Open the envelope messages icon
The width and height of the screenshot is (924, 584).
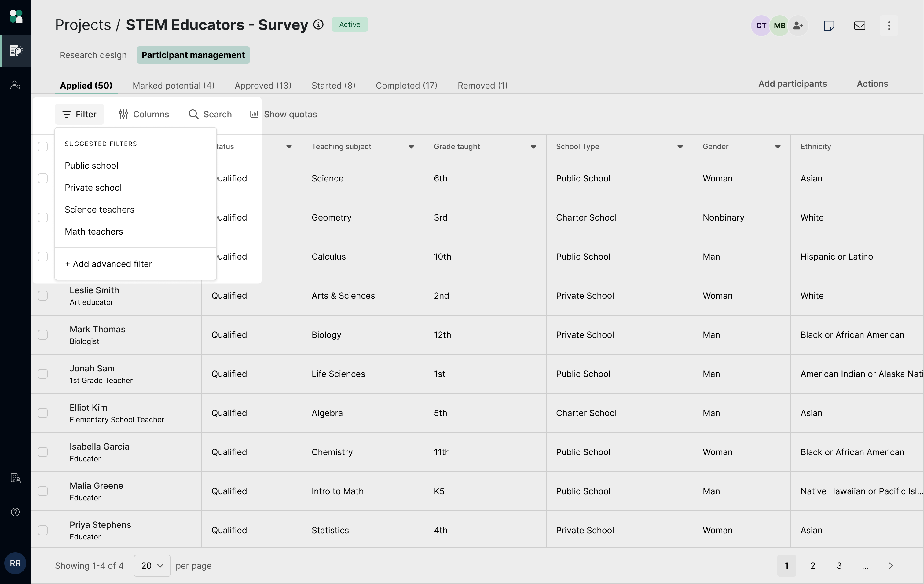click(860, 26)
